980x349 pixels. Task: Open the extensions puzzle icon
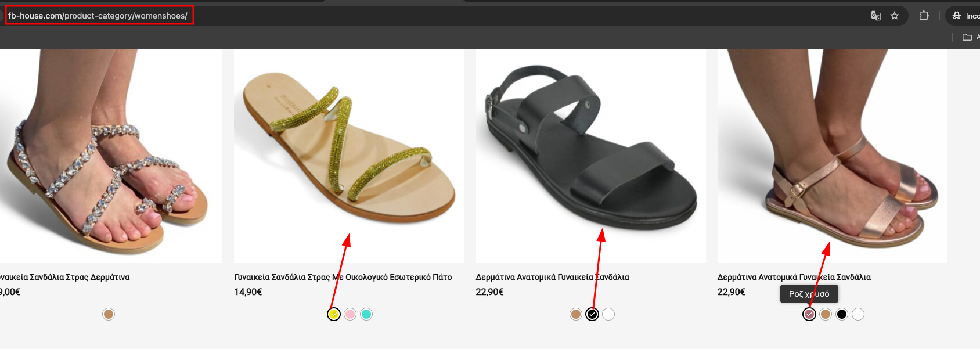[924, 16]
